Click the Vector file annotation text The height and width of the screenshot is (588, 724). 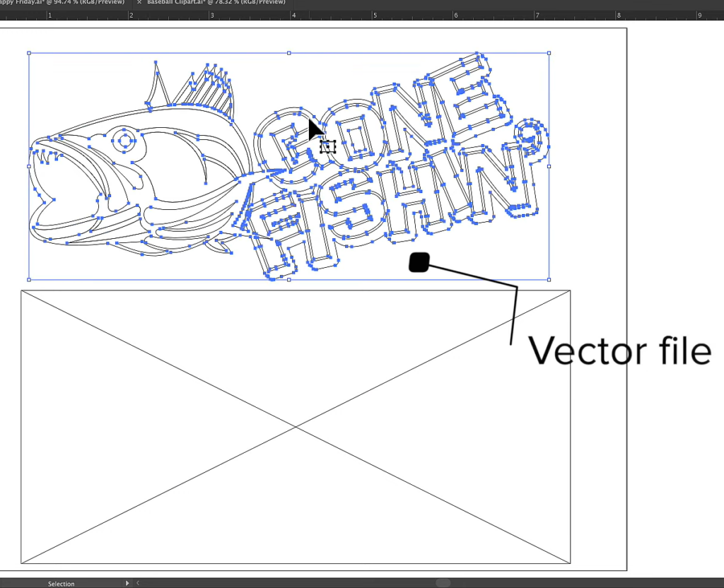621,351
